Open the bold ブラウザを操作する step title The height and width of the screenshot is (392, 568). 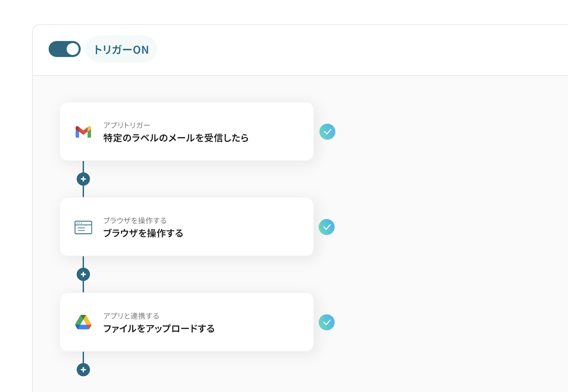point(143,233)
